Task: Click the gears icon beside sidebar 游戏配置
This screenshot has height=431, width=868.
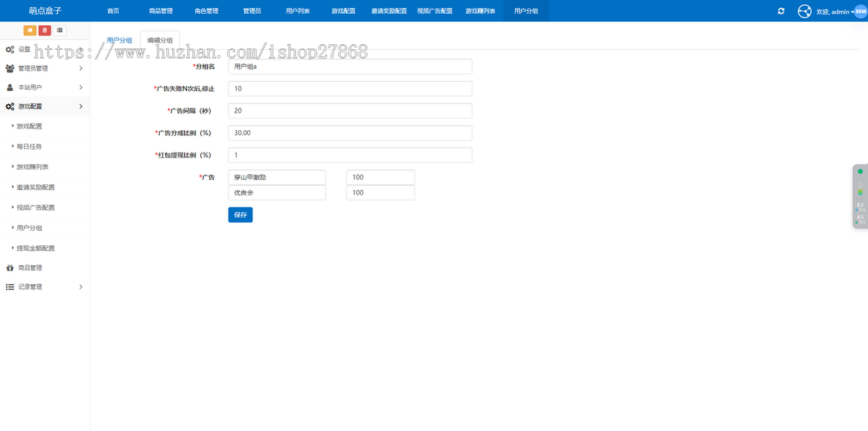Action: click(9, 106)
